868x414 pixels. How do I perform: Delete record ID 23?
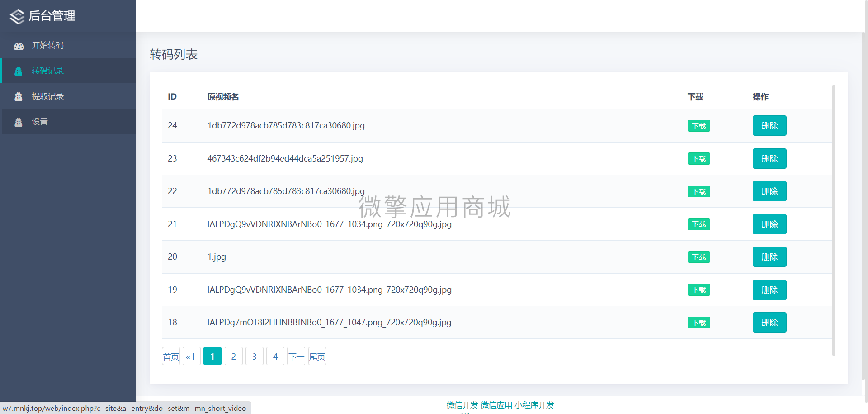coord(769,159)
